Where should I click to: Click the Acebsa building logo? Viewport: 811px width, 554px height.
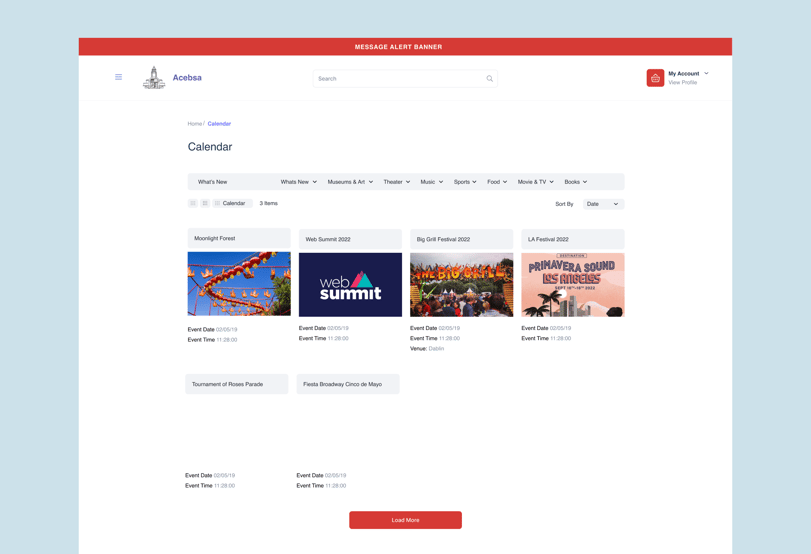click(x=154, y=78)
